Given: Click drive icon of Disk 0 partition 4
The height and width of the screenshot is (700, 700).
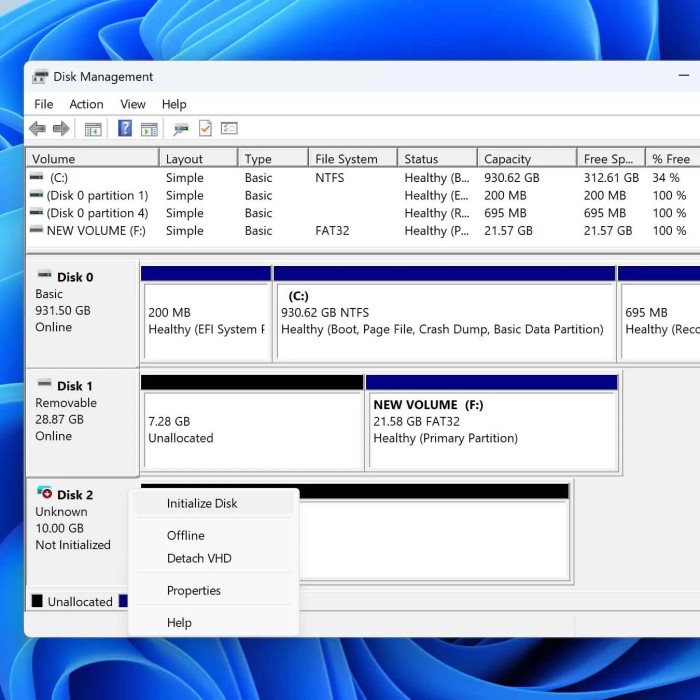Looking at the screenshot, I should click(x=37, y=212).
